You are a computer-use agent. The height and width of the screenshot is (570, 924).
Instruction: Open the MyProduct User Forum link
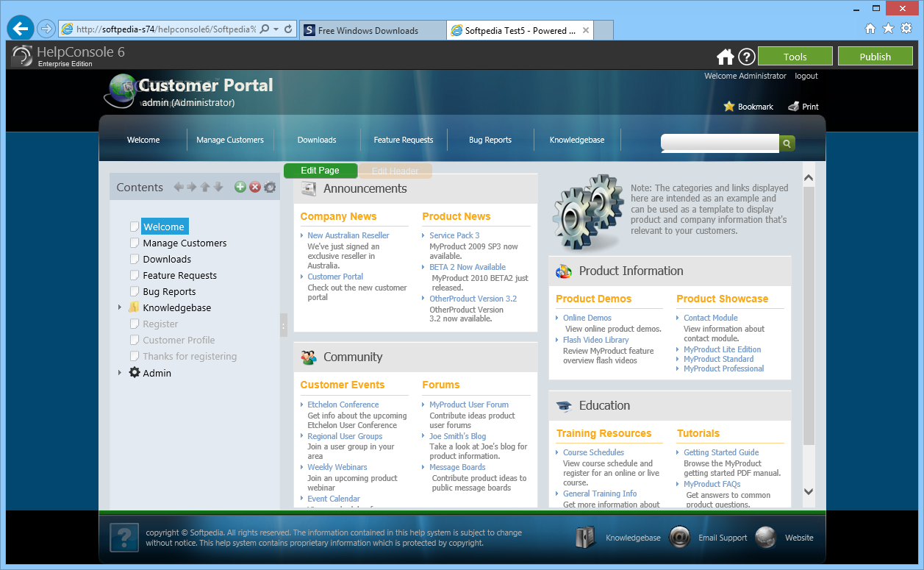469,405
